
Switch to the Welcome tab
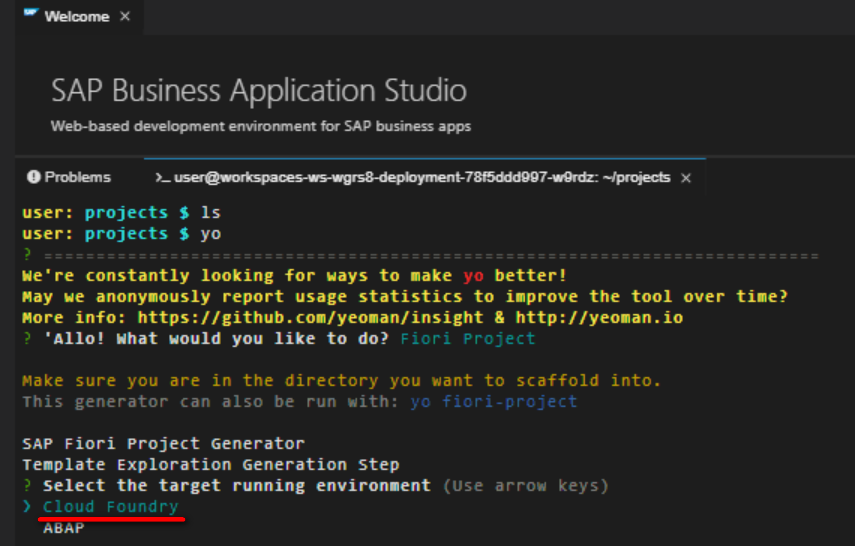coord(77,16)
